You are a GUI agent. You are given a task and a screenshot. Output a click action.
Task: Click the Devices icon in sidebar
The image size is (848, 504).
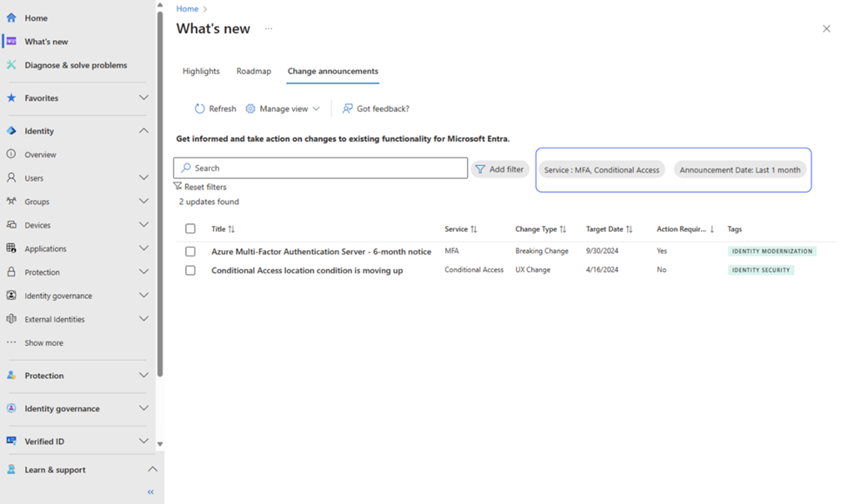[x=11, y=225]
